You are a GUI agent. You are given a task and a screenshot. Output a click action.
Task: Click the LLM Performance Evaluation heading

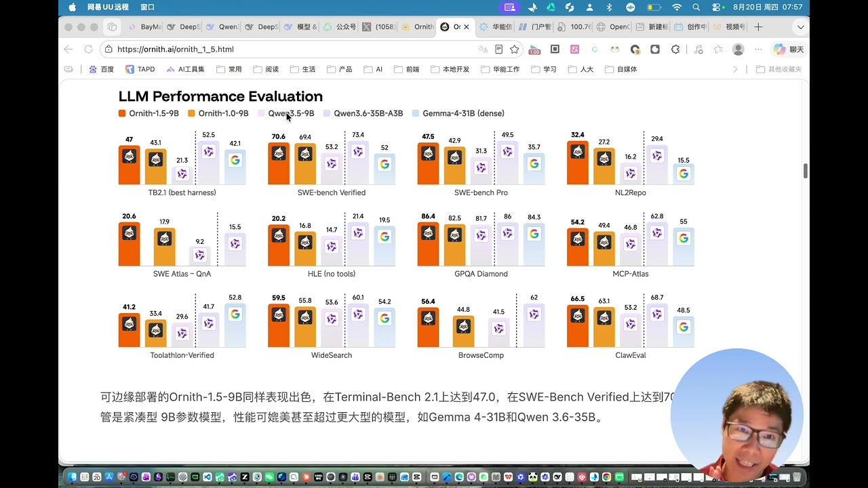click(220, 96)
